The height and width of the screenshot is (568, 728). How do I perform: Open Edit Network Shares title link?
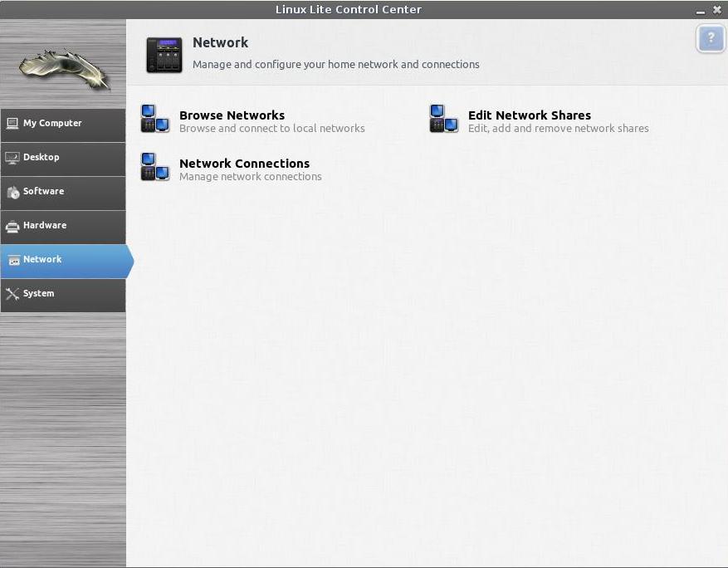[x=530, y=115]
